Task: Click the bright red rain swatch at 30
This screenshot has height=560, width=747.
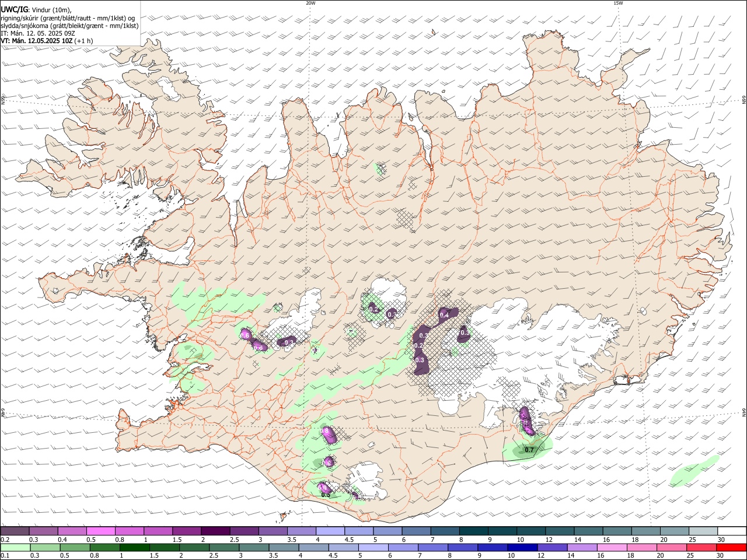Action: 731,547
